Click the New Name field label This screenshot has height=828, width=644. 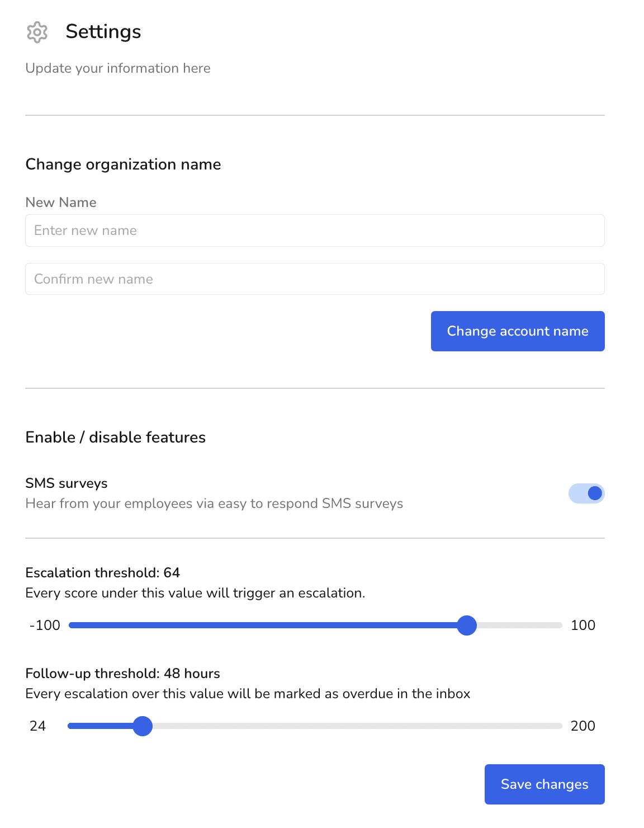coord(61,203)
